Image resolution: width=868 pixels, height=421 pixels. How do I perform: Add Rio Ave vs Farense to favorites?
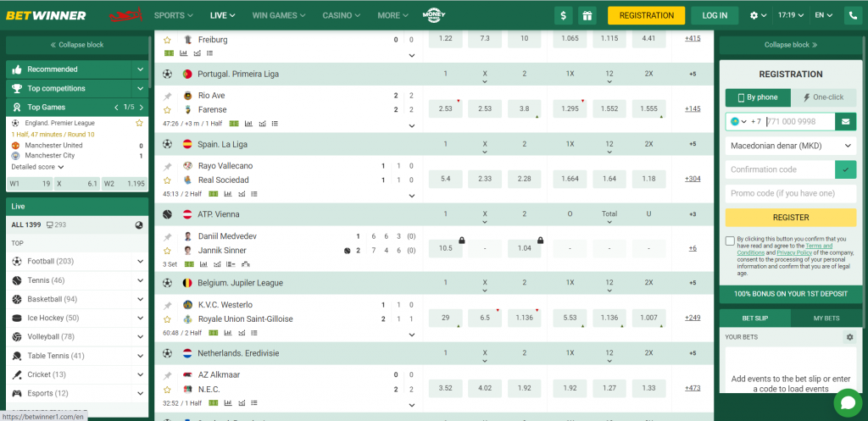tap(167, 109)
